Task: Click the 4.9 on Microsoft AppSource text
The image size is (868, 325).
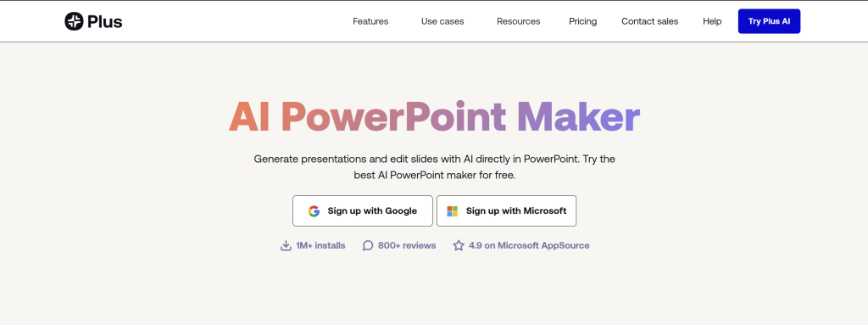Action: [529, 246]
